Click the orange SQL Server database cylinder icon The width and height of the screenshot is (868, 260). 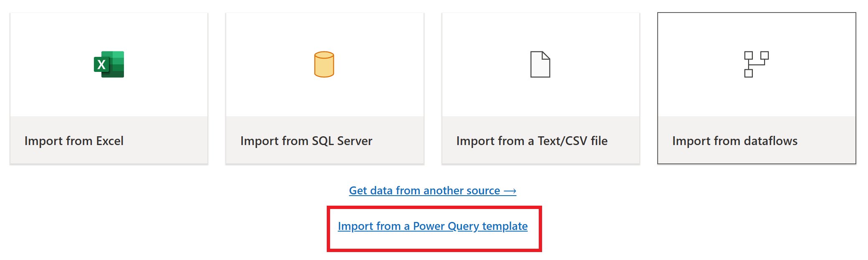pos(324,64)
